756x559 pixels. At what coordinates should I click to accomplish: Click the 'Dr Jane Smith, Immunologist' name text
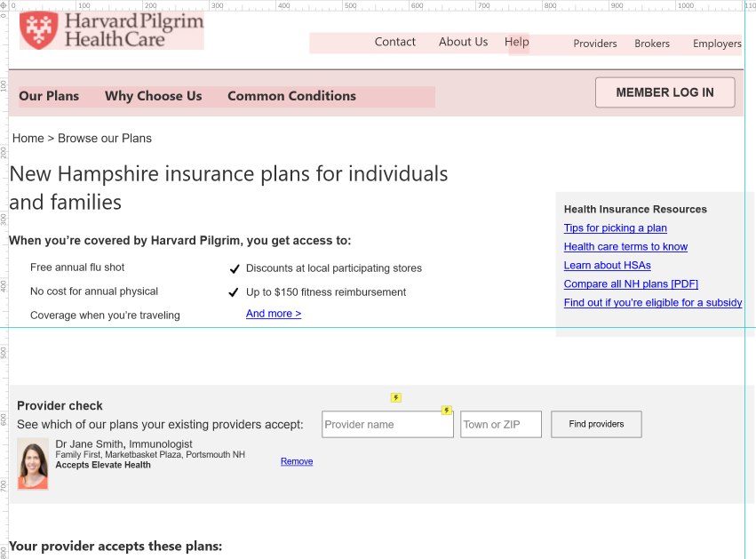pos(123,443)
